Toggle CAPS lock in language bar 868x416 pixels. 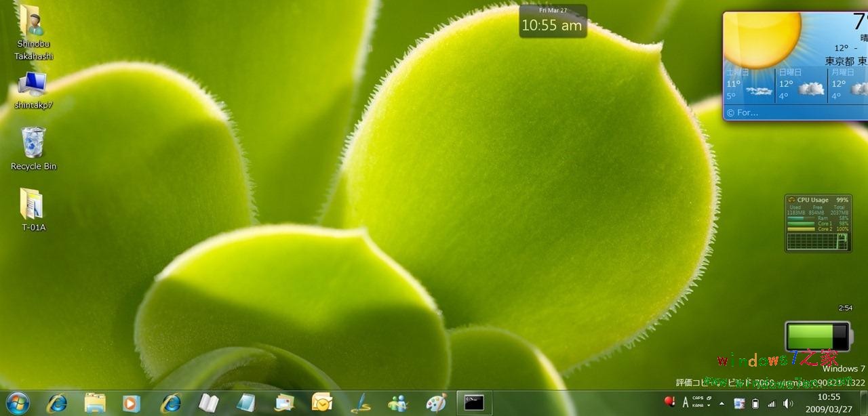pos(697,398)
